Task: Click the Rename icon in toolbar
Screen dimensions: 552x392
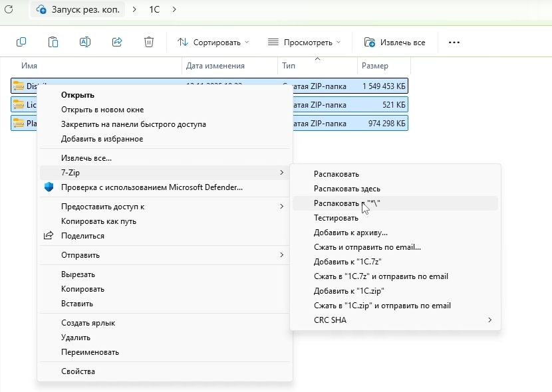Action: coord(85,42)
